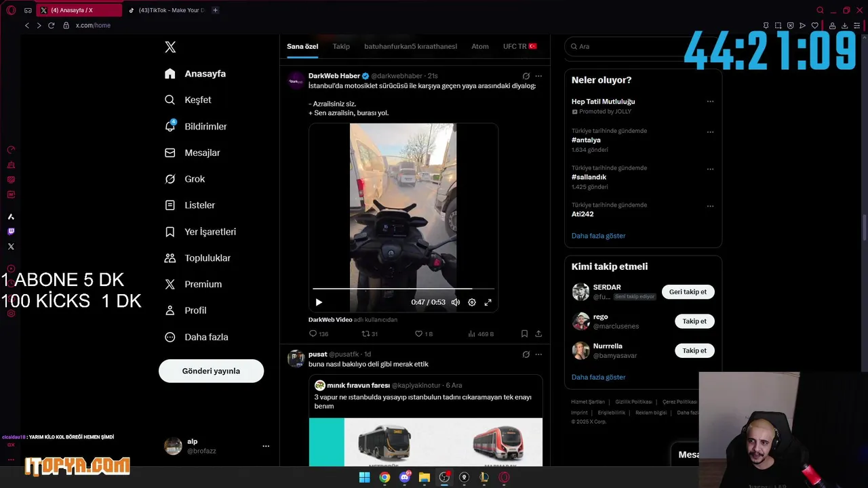Switch to TikTok browser tab
868x488 pixels.
pyautogui.click(x=166, y=10)
